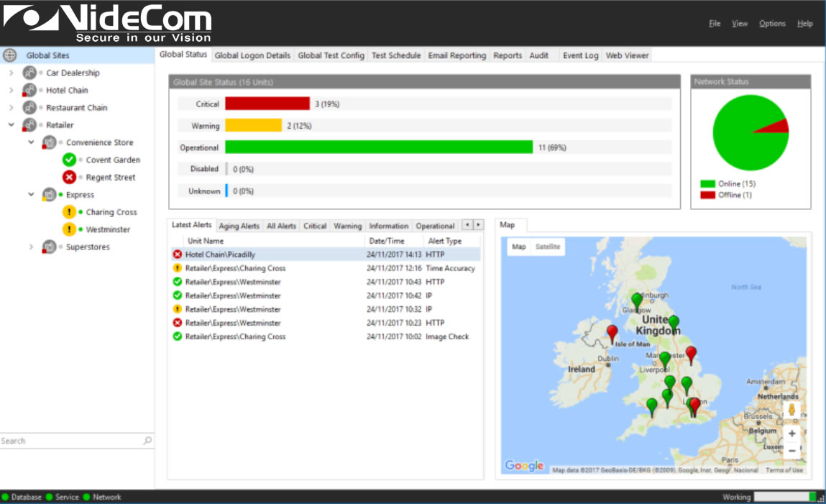Click Covent Garden's green check status icon
The height and width of the screenshot is (504, 826).
pos(69,160)
